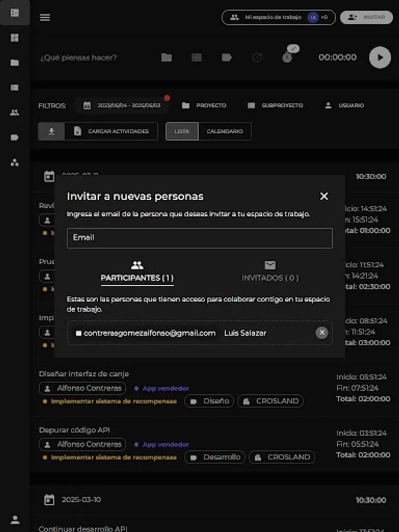Select project folder icon in timer bar
The image size is (399, 532).
(x=166, y=57)
